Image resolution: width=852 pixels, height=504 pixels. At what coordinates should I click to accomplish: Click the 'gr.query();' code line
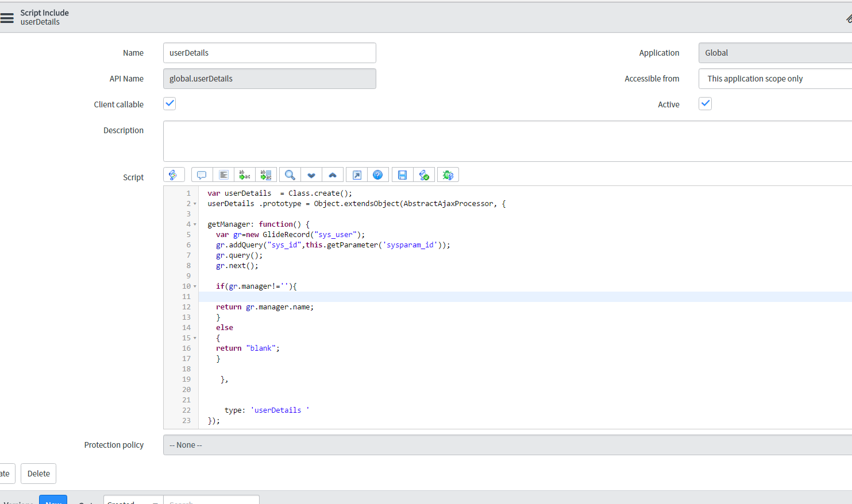[x=239, y=255]
